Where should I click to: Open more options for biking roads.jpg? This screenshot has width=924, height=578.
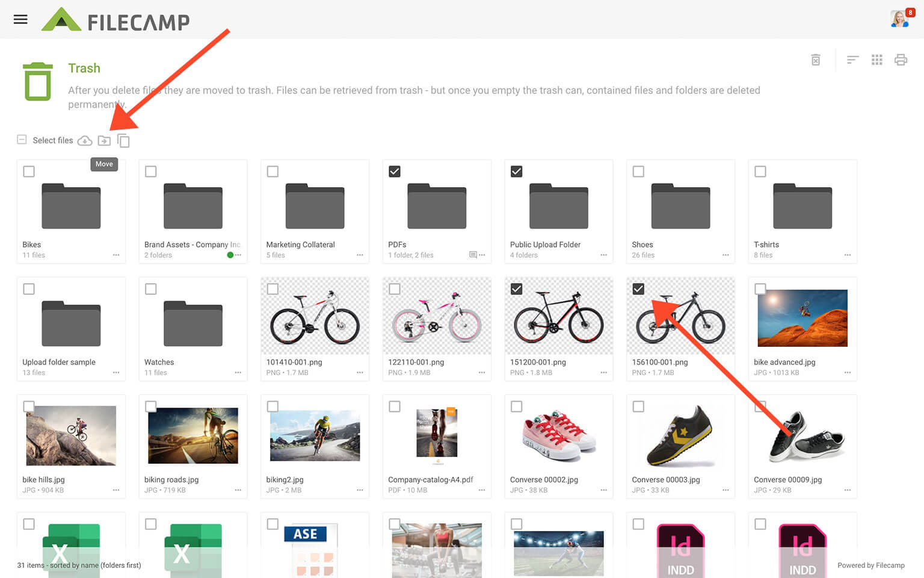[238, 490]
